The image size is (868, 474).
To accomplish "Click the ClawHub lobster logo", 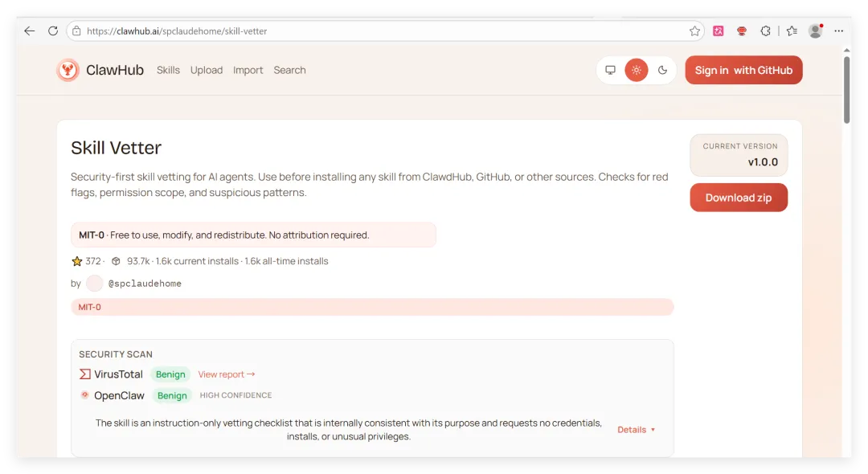I will pos(68,70).
